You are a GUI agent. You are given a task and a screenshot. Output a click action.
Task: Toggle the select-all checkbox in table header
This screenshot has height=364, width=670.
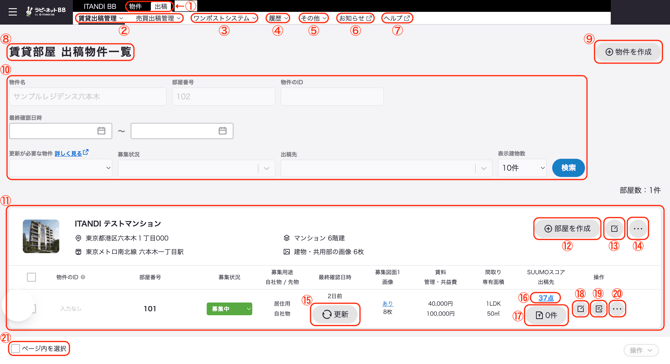pyautogui.click(x=31, y=277)
